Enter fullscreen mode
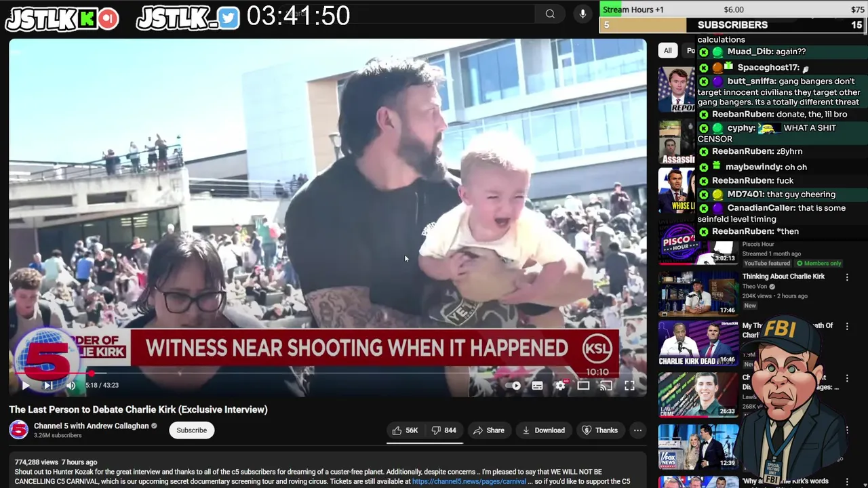 click(x=629, y=386)
